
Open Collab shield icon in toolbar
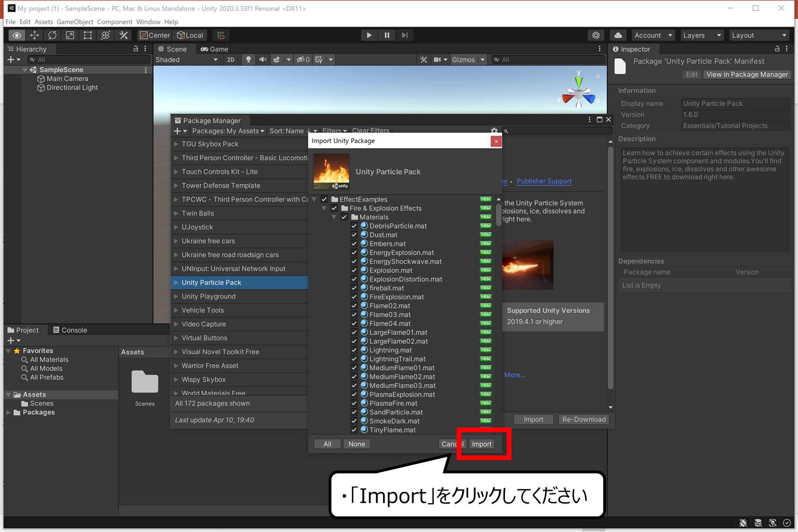596,35
